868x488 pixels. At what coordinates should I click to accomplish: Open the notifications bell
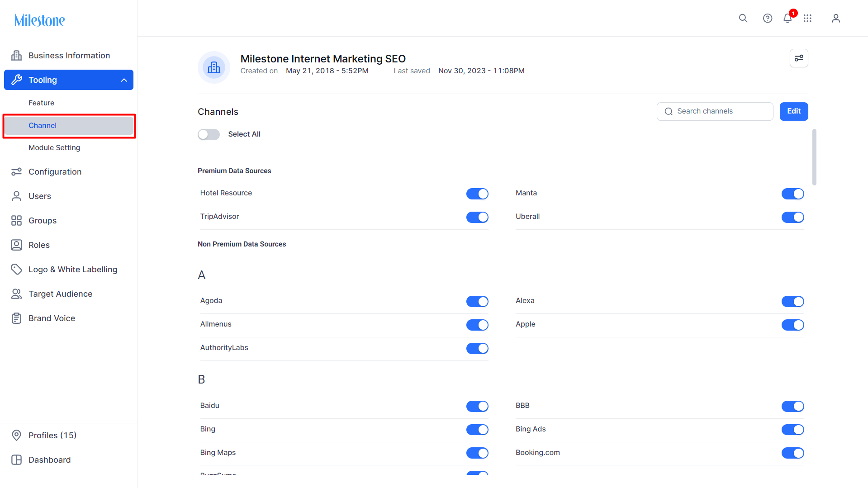click(x=787, y=18)
